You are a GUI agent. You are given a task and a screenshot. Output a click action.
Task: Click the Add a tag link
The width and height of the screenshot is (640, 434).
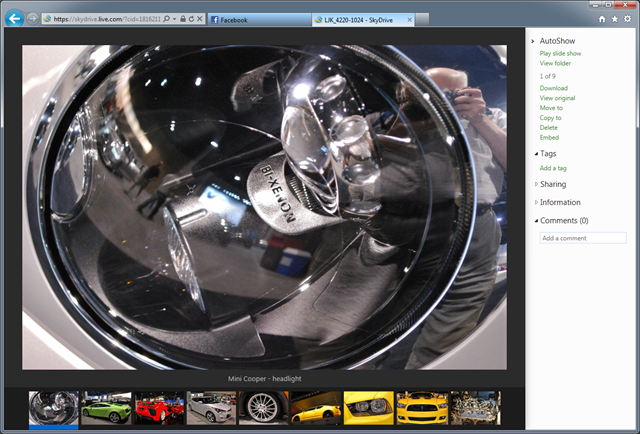click(x=553, y=168)
